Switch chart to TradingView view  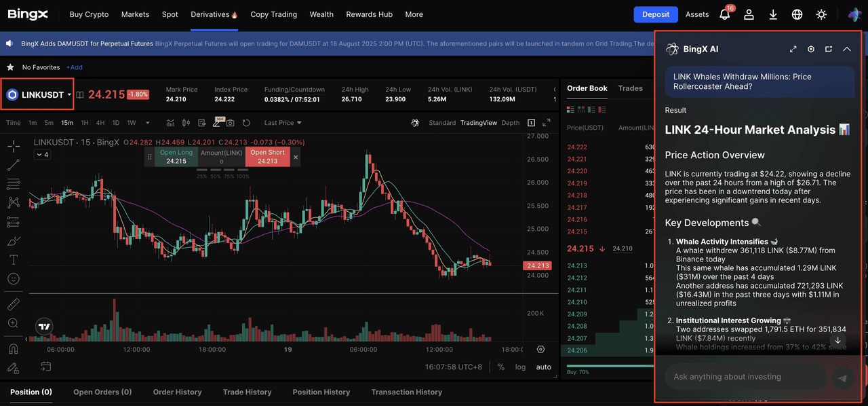[479, 123]
